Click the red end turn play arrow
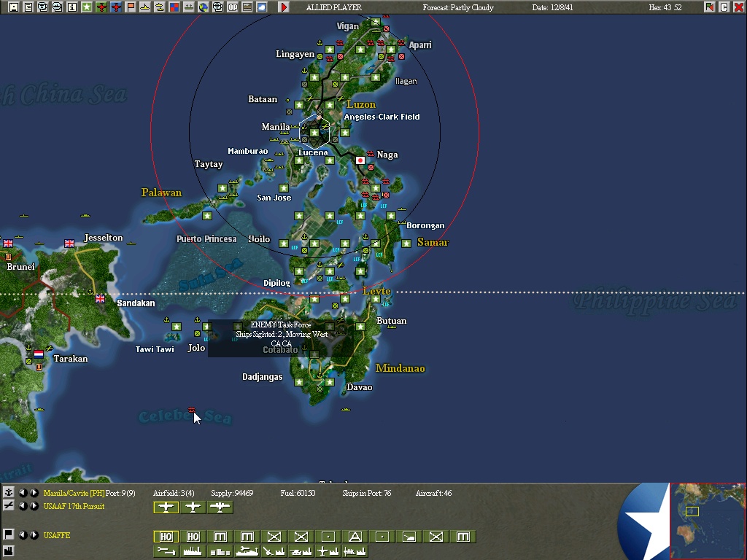This screenshot has height=560, width=747. 284,7
